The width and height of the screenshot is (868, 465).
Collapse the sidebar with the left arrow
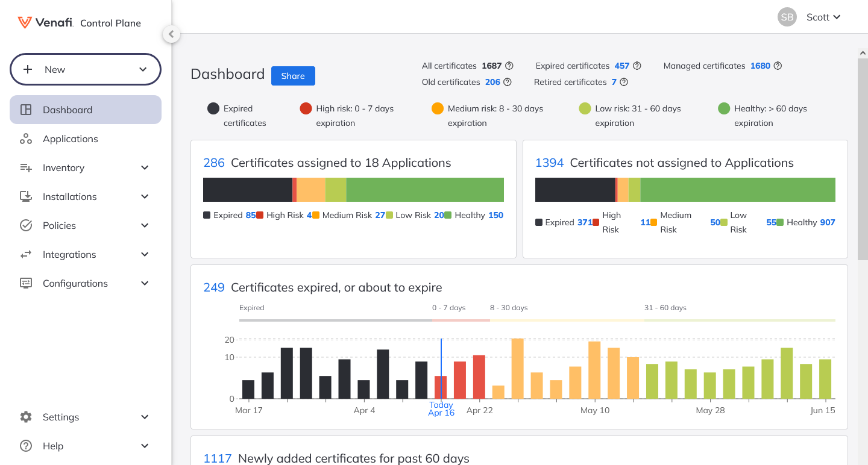pyautogui.click(x=171, y=34)
